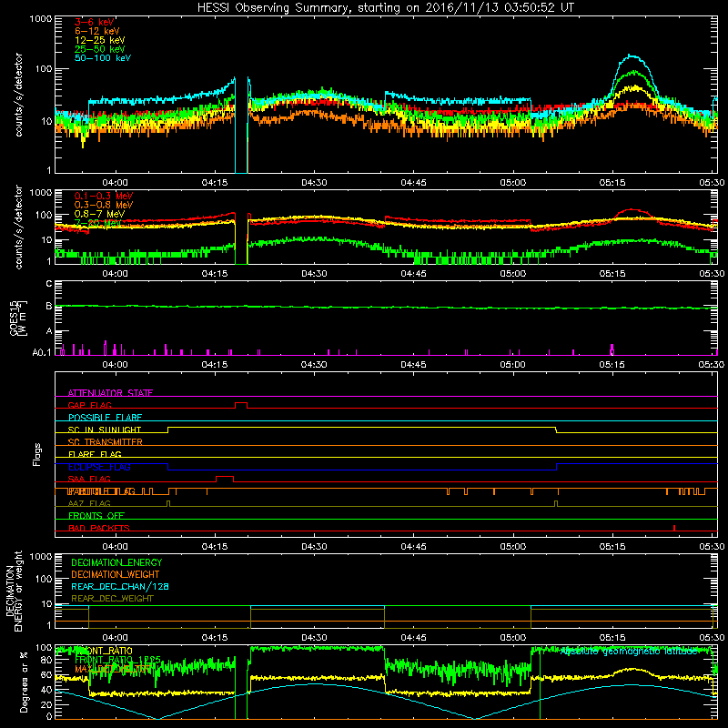The height and width of the screenshot is (728, 728).
Task: Select the DECIMATION_WEIGHT legend label
Action: pyautogui.click(x=116, y=574)
